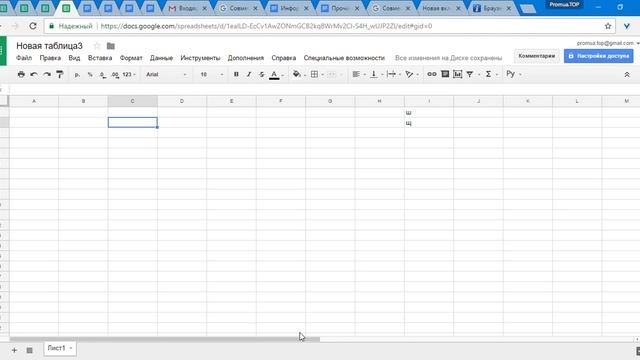Open the Sheets home green icon

click(3, 51)
